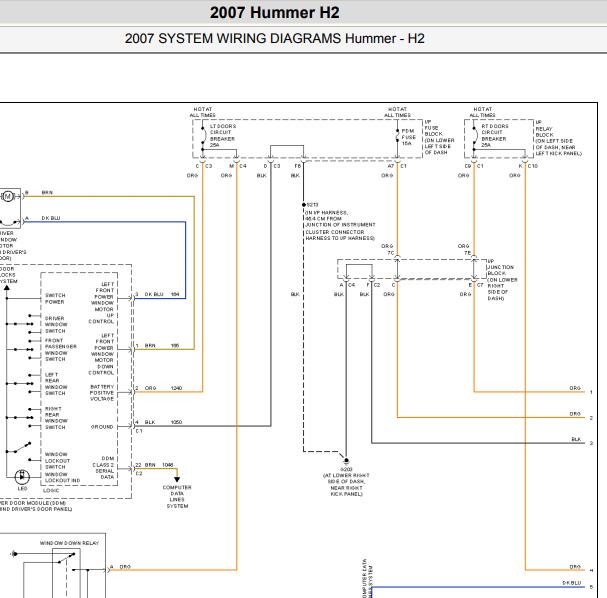
Task: Click the WINDOW DOWN RELAY switch contact
Action: [66, 558]
